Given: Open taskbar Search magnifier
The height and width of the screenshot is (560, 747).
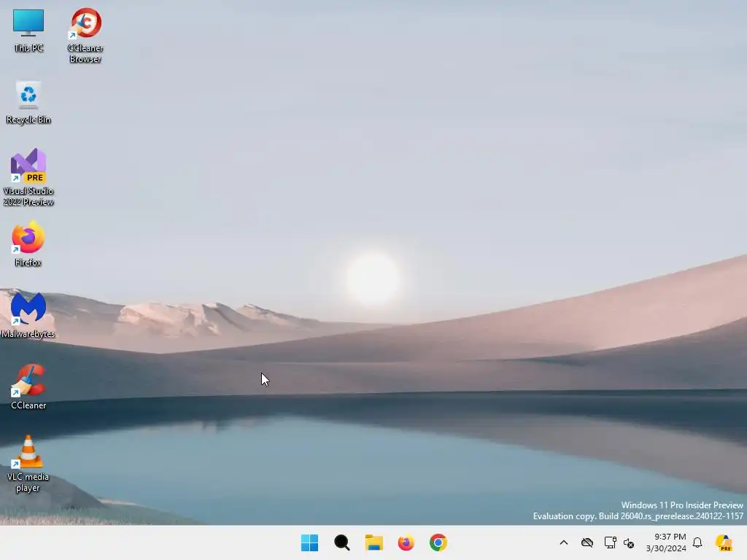Looking at the screenshot, I should point(342,542).
